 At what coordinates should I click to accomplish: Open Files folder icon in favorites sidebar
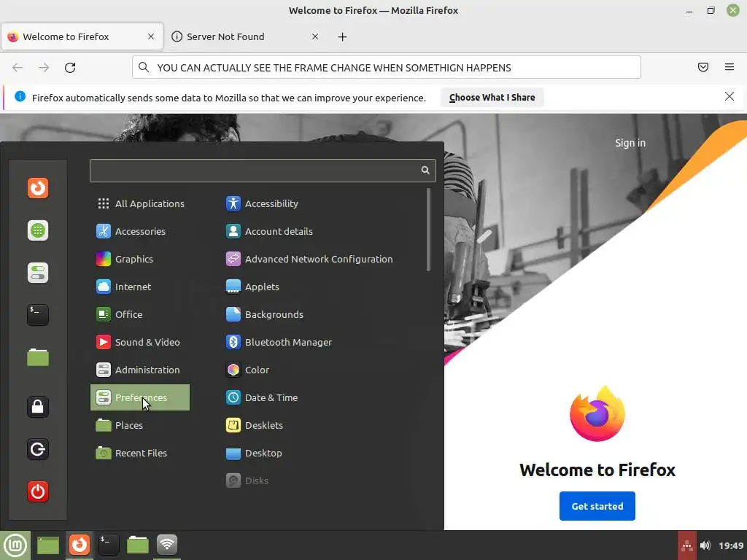38,357
